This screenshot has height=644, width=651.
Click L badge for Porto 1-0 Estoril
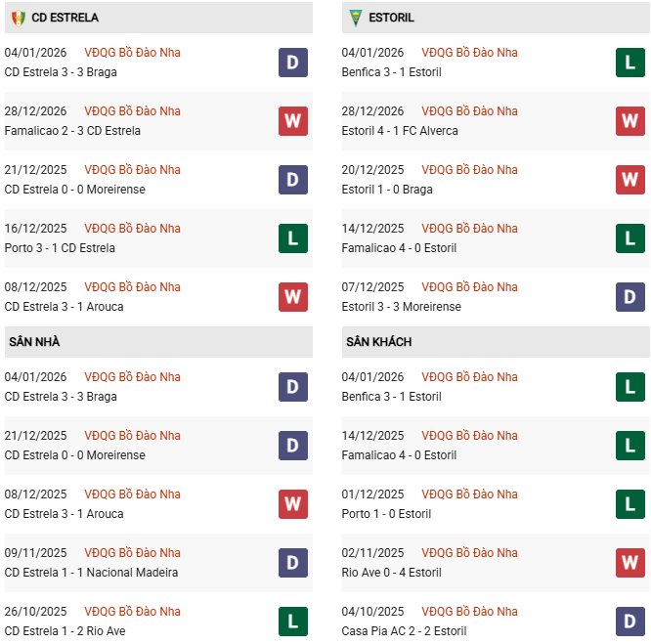click(630, 504)
